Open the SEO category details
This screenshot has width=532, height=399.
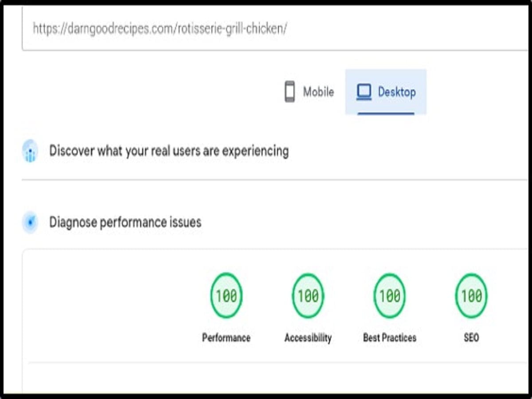[x=471, y=310]
